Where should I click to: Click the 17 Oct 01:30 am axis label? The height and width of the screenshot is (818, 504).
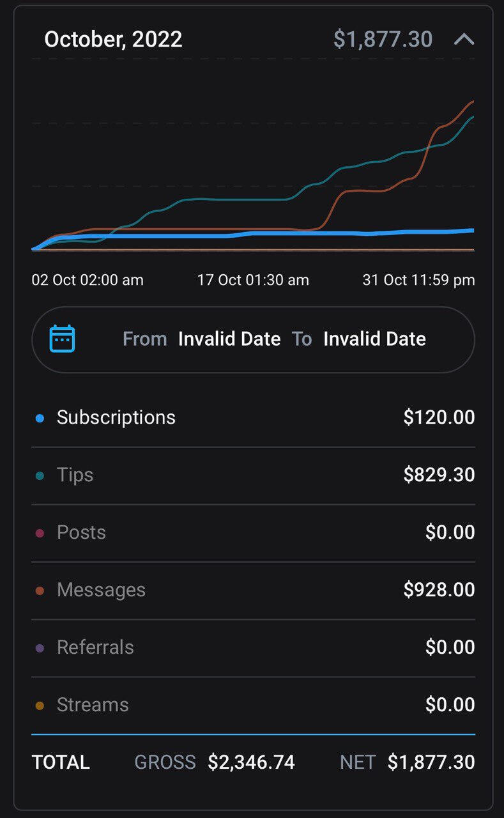coord(253,280)
